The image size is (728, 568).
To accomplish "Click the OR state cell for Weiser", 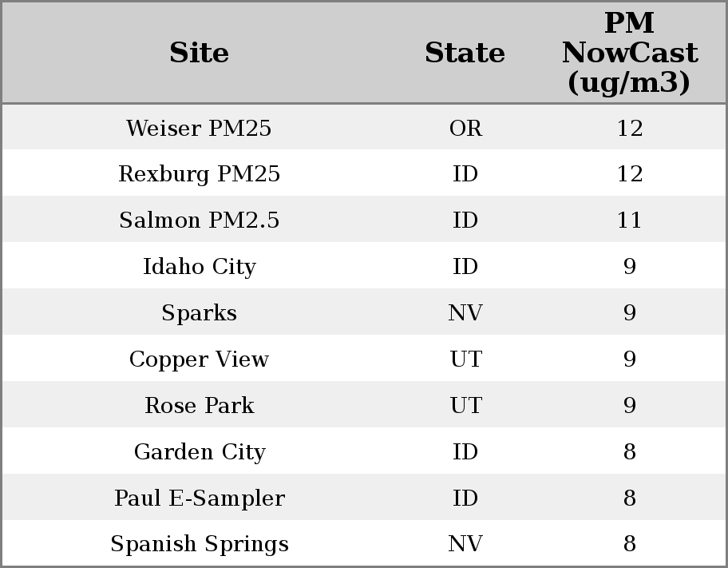I will 465,128.
